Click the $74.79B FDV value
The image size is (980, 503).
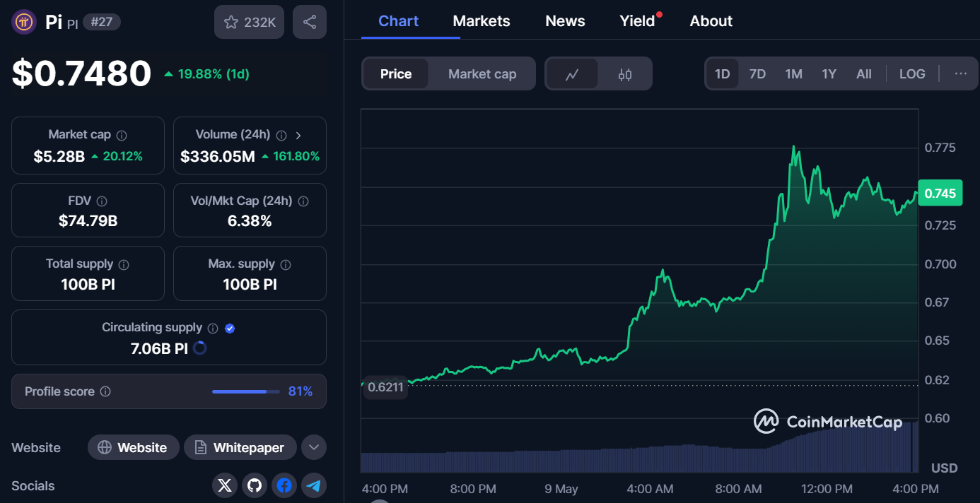point(88,221)
